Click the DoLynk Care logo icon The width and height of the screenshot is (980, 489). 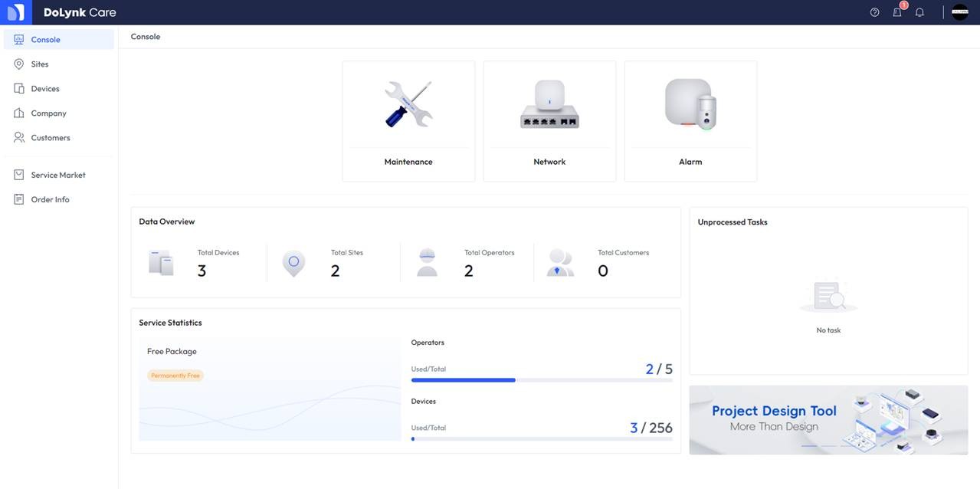[x=15, y=12]
